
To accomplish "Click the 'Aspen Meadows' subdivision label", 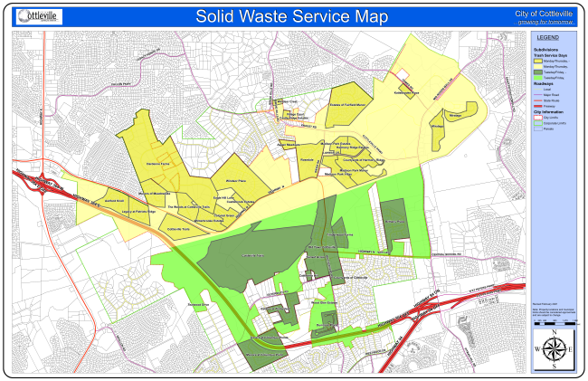I will pyautogui.click(x=289, y=145).
